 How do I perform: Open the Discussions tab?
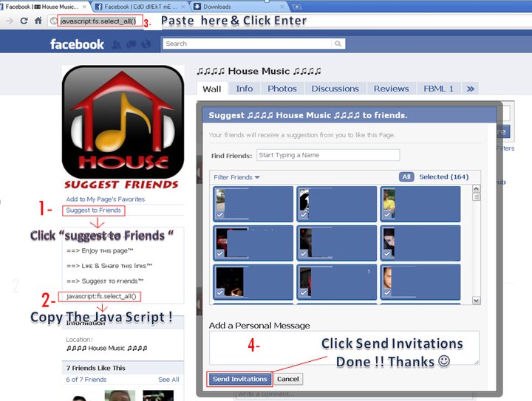coord(335,89)
